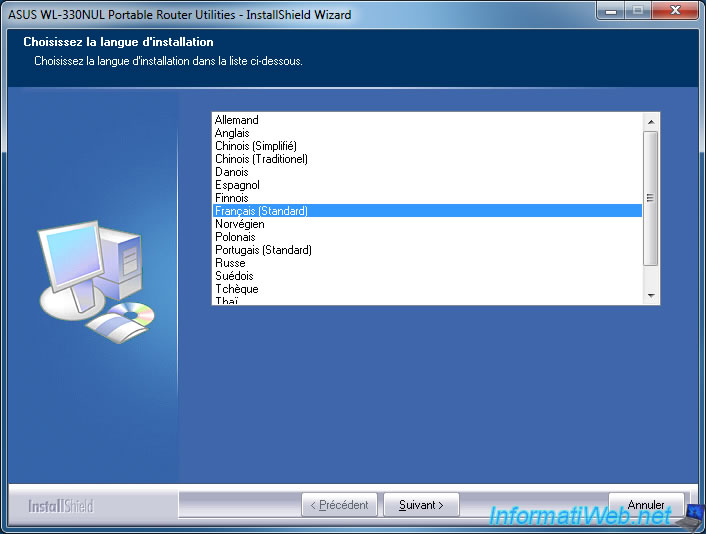Image resolution: width=706 pixels, height=534 pixels.
Task: Select Portugais (Standard) language
Action: (x=427, y=250)
